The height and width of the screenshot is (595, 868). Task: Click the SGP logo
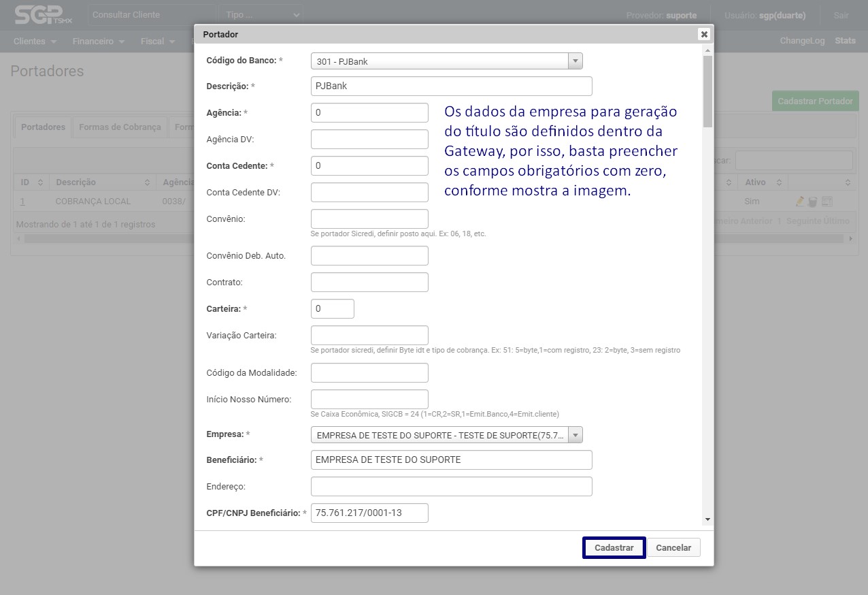pyautogui.click(x=39, y=14)
